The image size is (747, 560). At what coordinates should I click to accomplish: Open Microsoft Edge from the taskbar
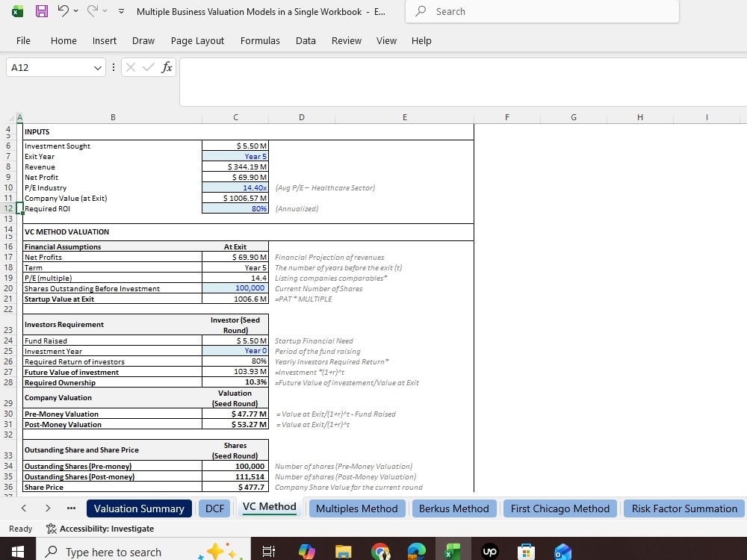416,552
